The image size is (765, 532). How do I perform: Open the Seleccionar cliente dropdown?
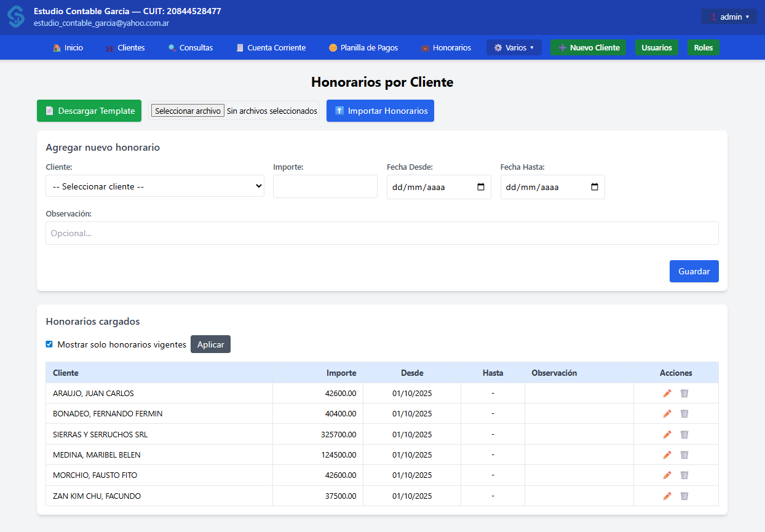155,186
